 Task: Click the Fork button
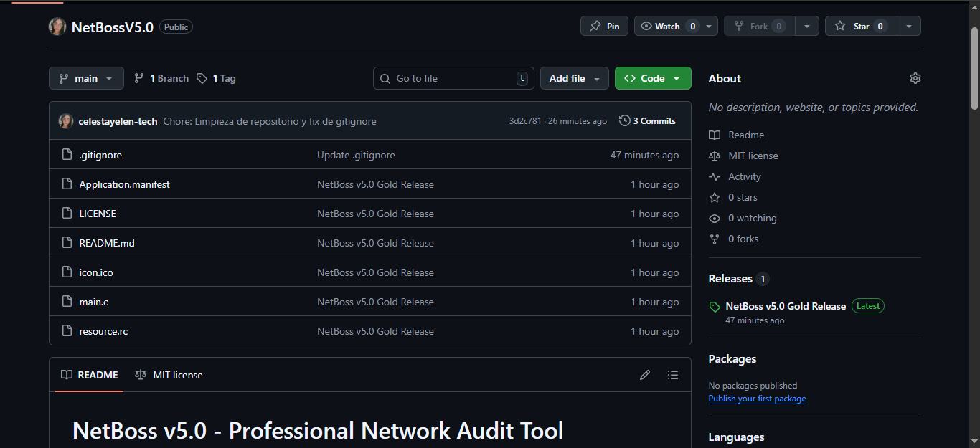click(759, 26)
